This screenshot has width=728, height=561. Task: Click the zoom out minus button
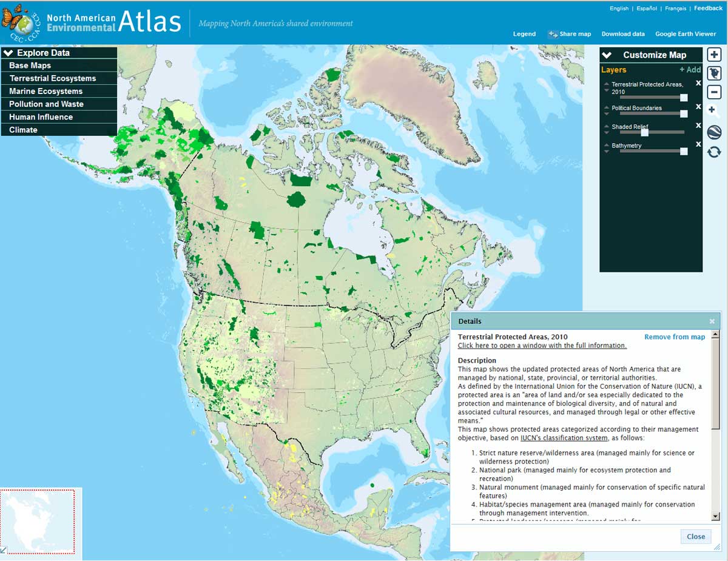tap(714, 92)
